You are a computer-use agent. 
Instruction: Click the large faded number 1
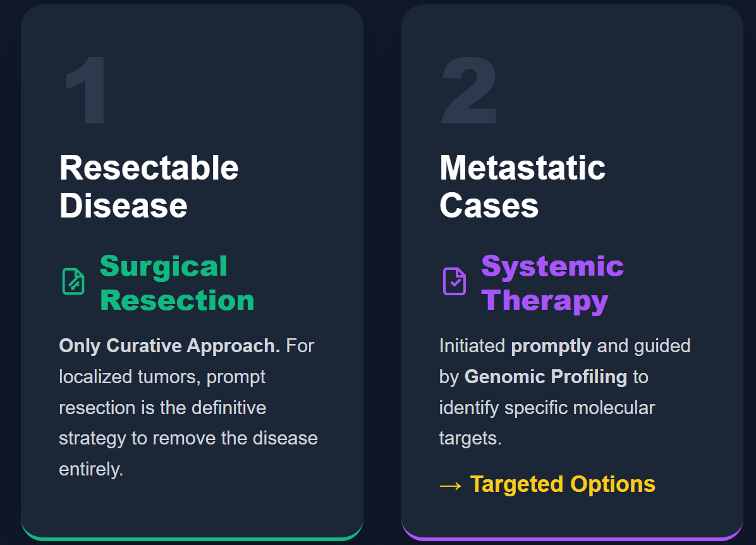pyautogui.click(x=85, y=90)
